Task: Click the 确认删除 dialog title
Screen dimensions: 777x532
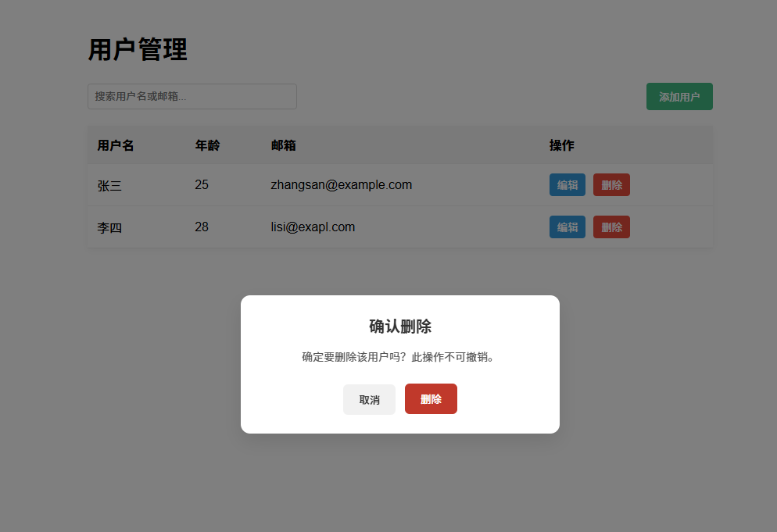Action: tap(400, 327)
